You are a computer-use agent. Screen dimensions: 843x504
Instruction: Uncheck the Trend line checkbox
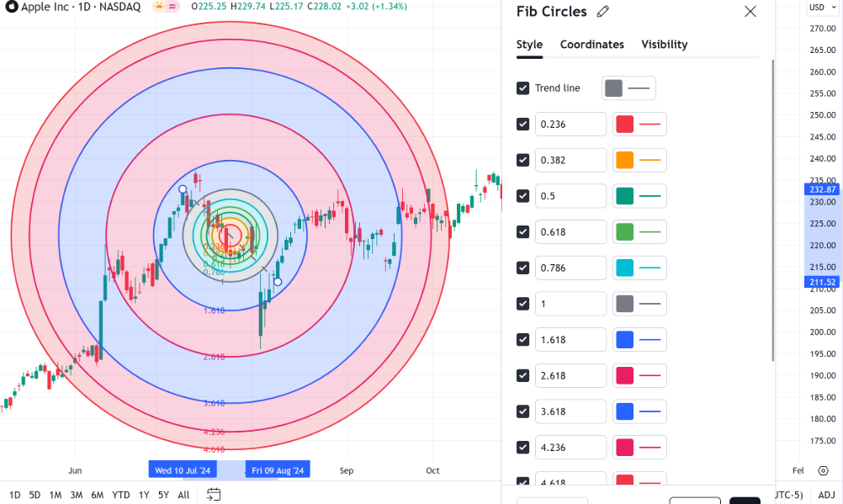click(523, 88)
